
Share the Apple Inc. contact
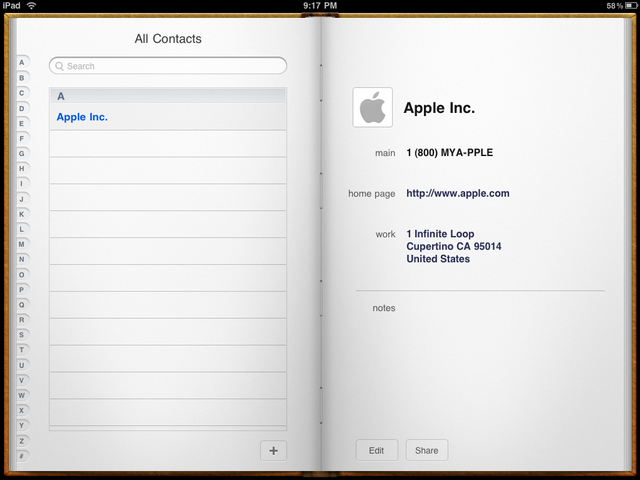[427, 450]
